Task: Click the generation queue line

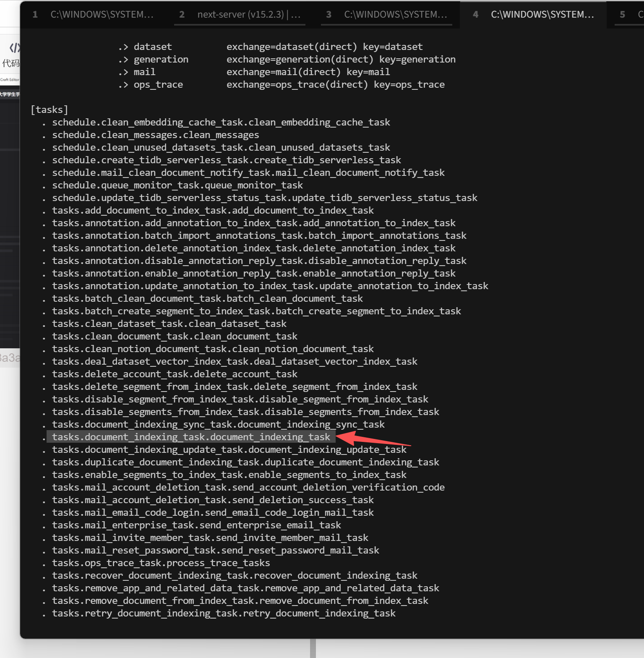Action: pyautogui.click(x=287, y=59)
